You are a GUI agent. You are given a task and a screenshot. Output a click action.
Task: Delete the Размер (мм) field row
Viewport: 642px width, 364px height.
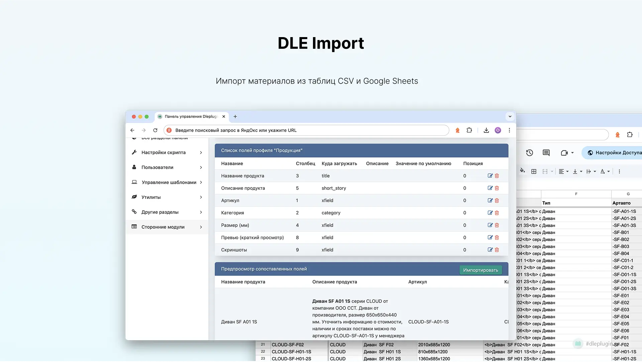497,225
